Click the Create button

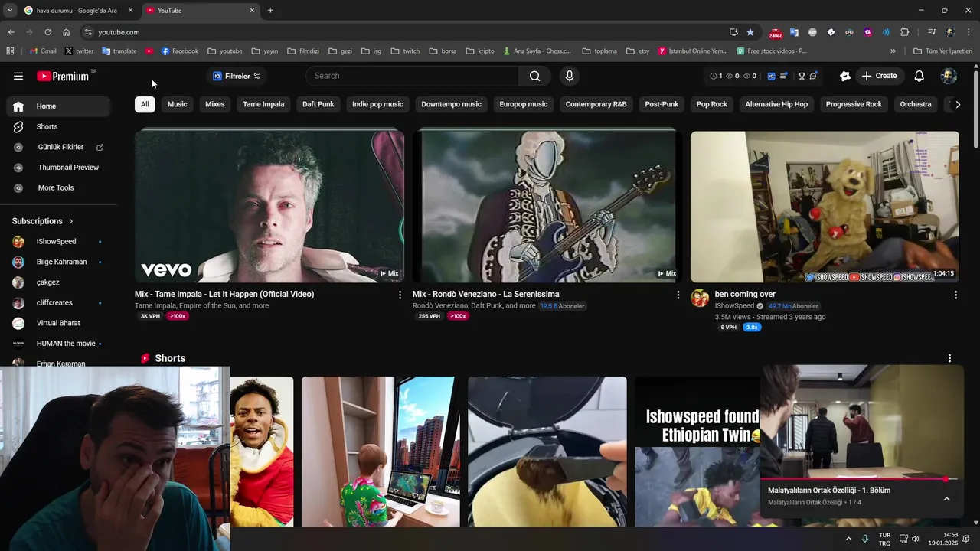879,76
